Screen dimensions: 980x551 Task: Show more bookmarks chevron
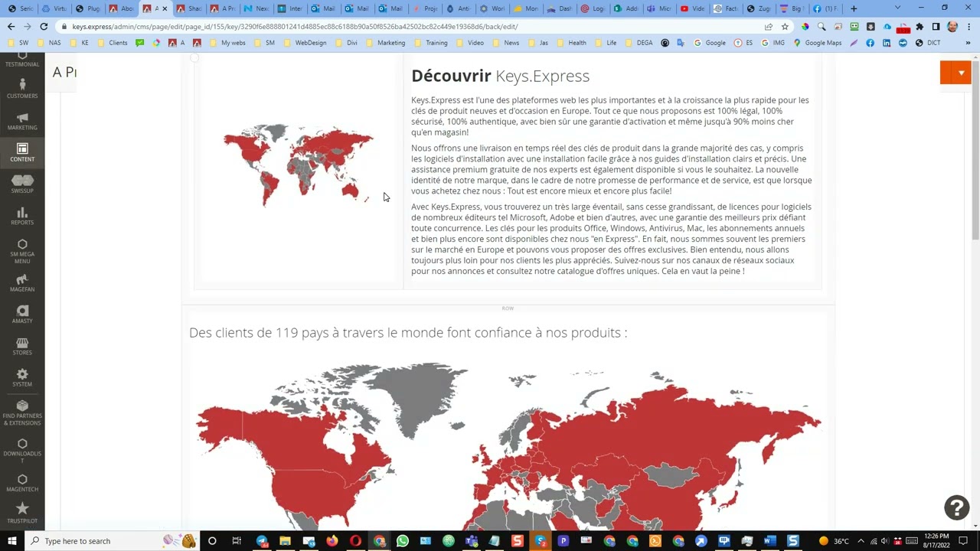pos(968,43)
